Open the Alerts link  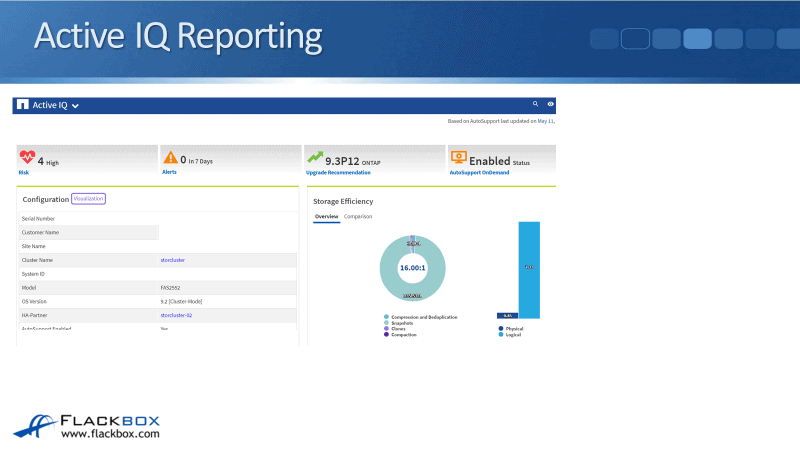[x=170, y=172]
